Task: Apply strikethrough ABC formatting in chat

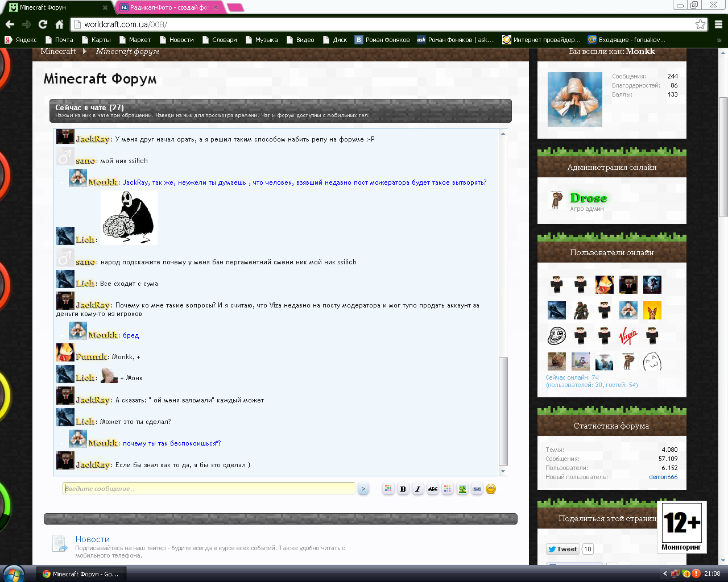Action: [x=433, y=489]
